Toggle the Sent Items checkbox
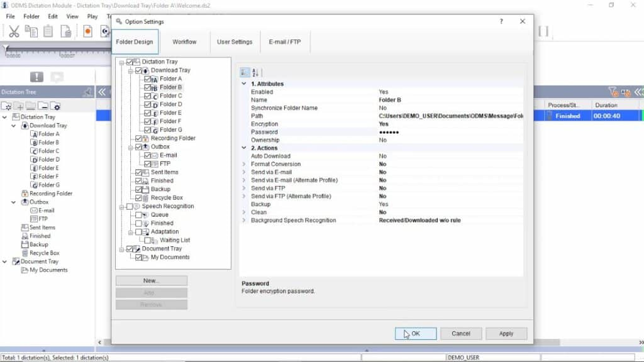Screen dimensions: 644x362 [x=138, y=172]
